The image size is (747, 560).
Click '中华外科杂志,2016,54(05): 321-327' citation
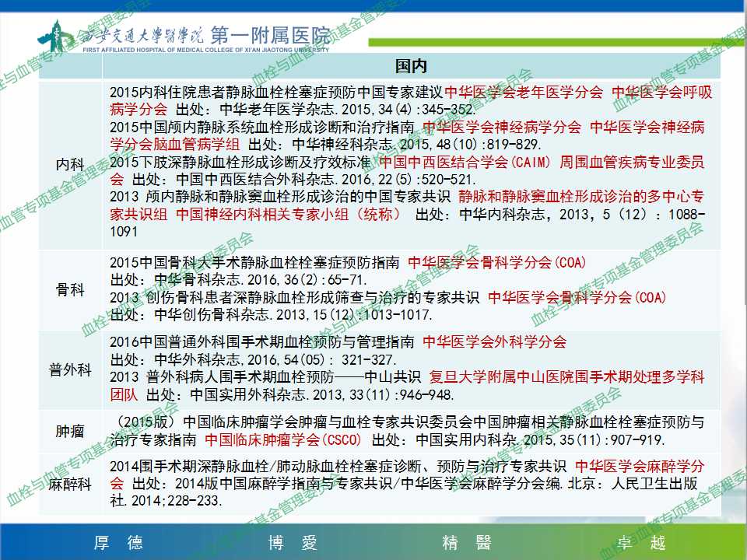click(x=275, y=359)
